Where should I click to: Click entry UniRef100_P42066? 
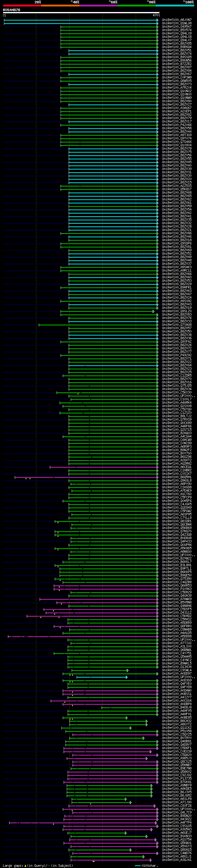(x=177, y=125)
